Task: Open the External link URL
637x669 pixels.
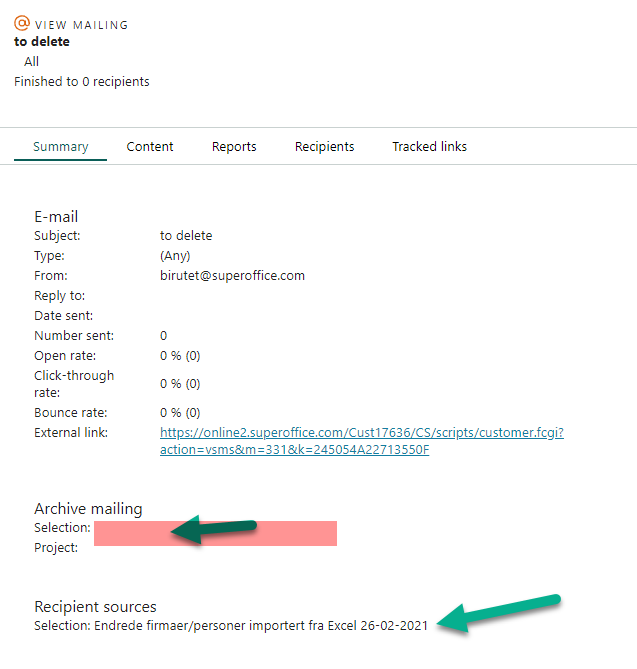Action: point(361,441)
